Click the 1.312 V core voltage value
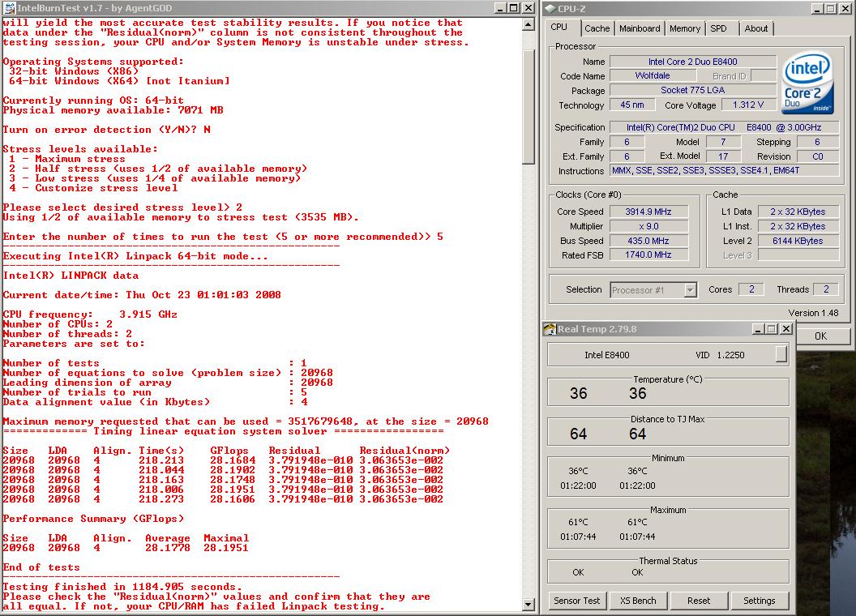This screenshot has width=856, height=616. click(748, 105)
